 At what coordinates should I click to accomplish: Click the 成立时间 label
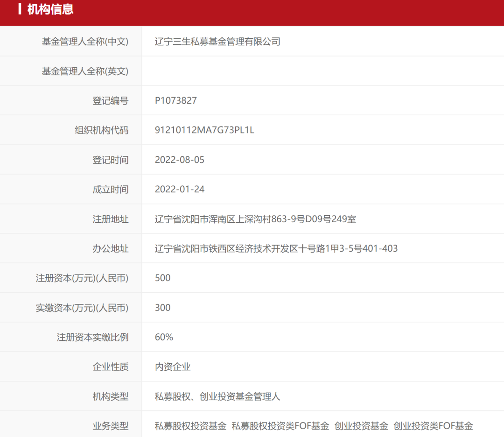pos(111,190)
